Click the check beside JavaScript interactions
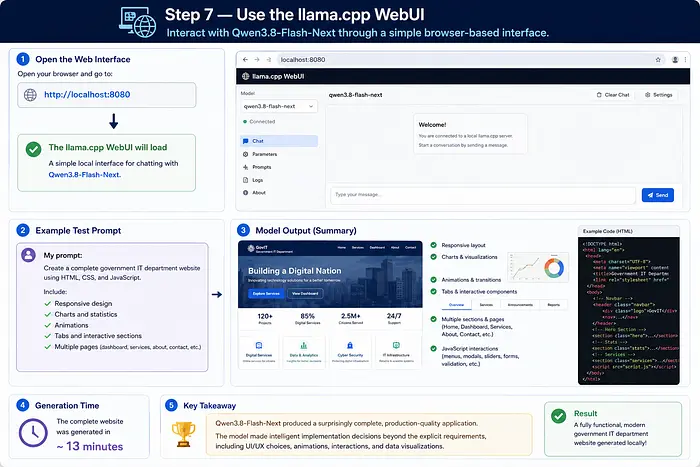This screenshot has height=467, width=700. (433, 349)
